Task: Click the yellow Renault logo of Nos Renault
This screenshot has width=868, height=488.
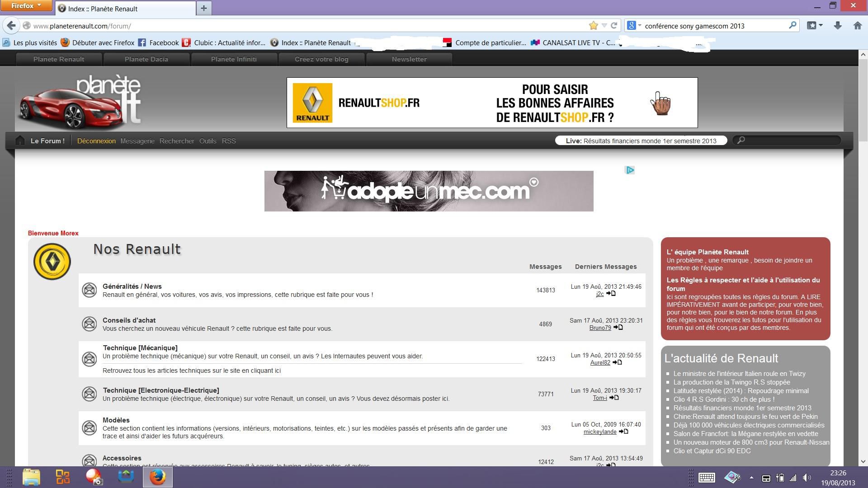Action: pyautogui.click(x=52, y=262)
